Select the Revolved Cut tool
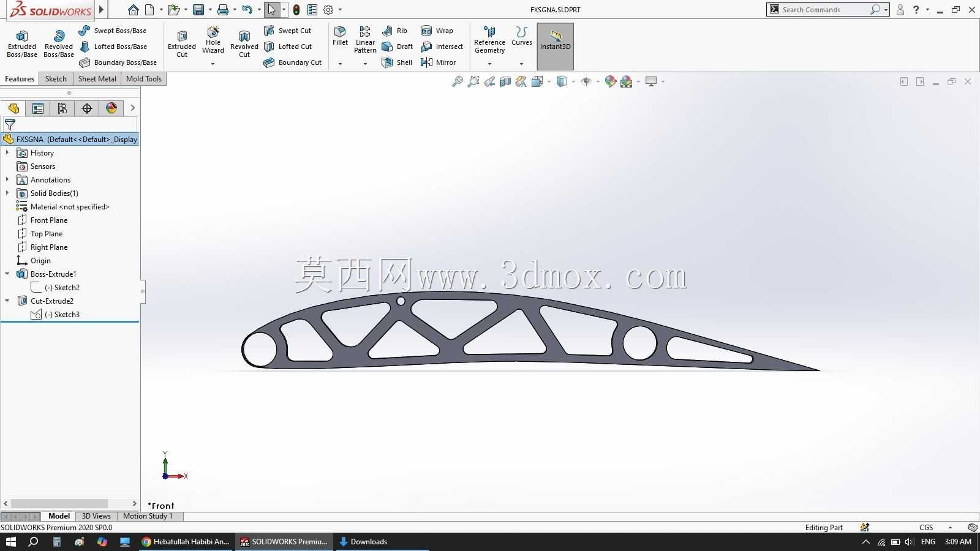 [x=244, y=44]
